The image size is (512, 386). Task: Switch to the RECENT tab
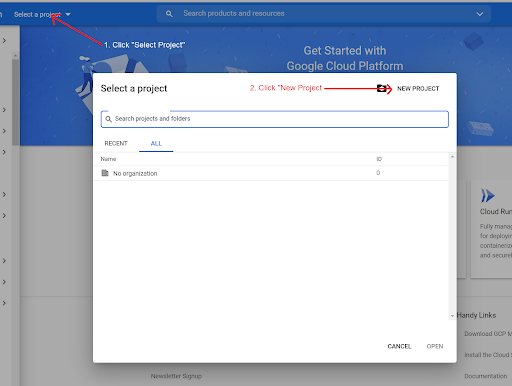click(116, 143)
